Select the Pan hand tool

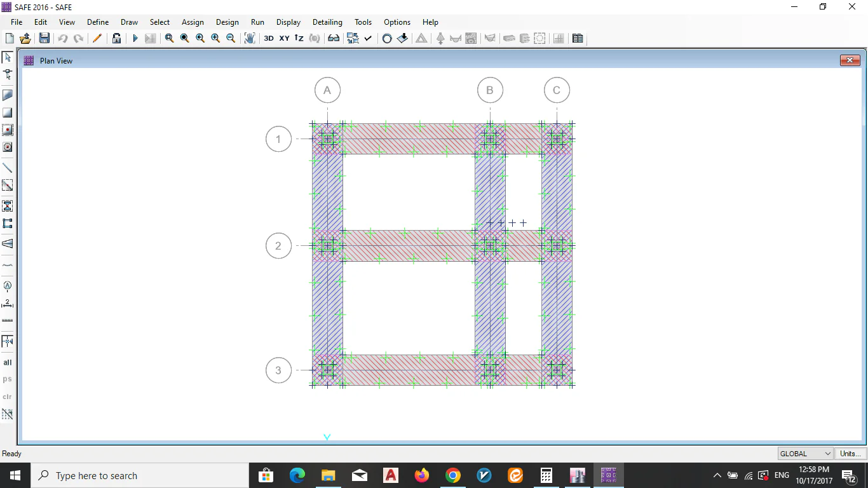[x=250, y=38]
